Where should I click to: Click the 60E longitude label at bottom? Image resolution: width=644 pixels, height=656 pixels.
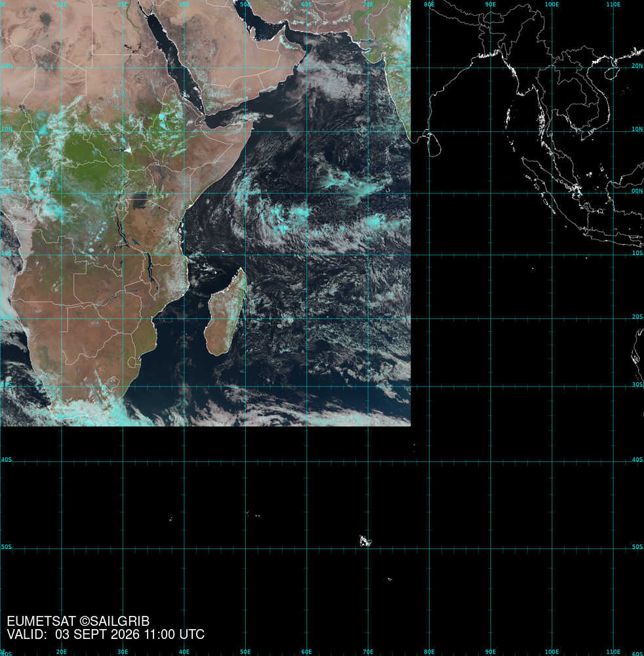(x=306, y=652)
